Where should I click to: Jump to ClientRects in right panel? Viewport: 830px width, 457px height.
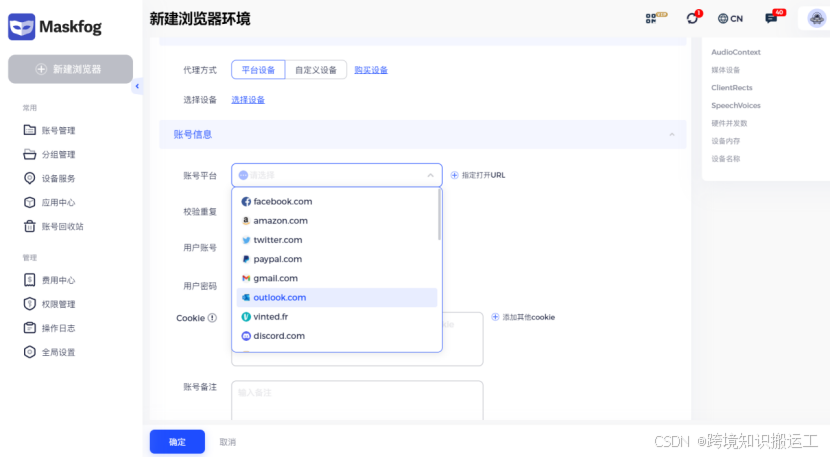pyautogui.click(x=732, y=87)
